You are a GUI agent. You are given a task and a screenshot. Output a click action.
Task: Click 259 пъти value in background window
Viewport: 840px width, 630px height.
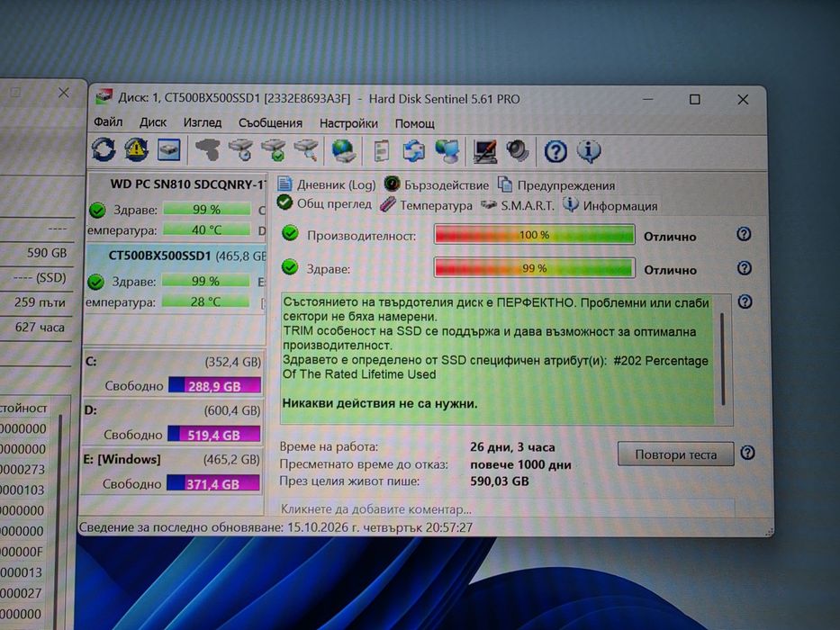(40, 302)
